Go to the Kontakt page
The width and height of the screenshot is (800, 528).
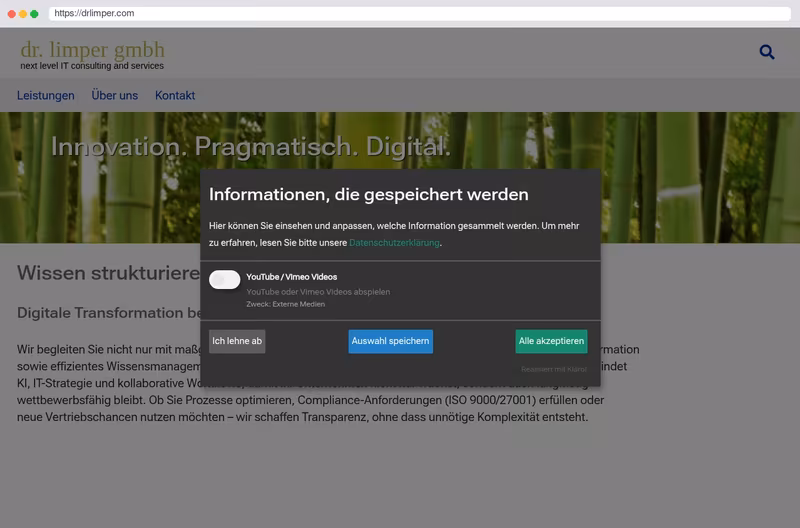click(x=175, y=95)
